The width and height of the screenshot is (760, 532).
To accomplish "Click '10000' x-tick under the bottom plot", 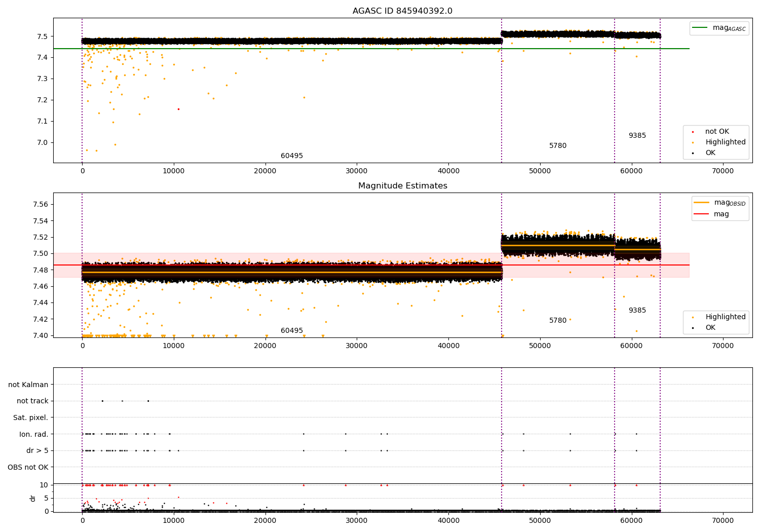I will (174, 521).
